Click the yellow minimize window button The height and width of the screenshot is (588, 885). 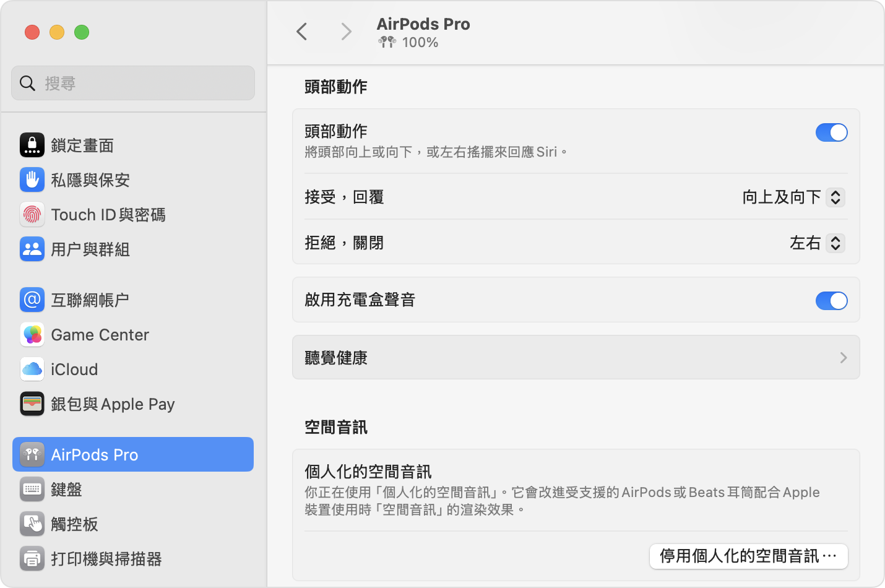57,32
